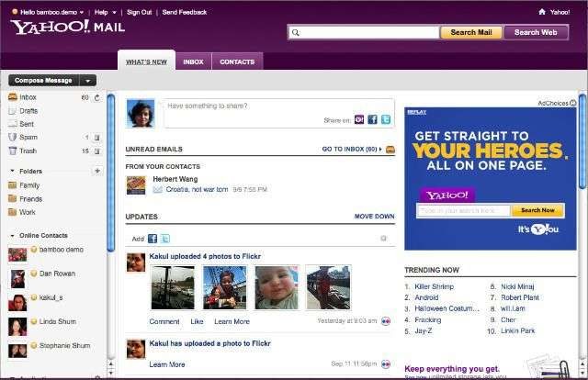Share on Yahoo Pulse icon
This screenshot has height=380, width=588.
[x=359, y=119]
